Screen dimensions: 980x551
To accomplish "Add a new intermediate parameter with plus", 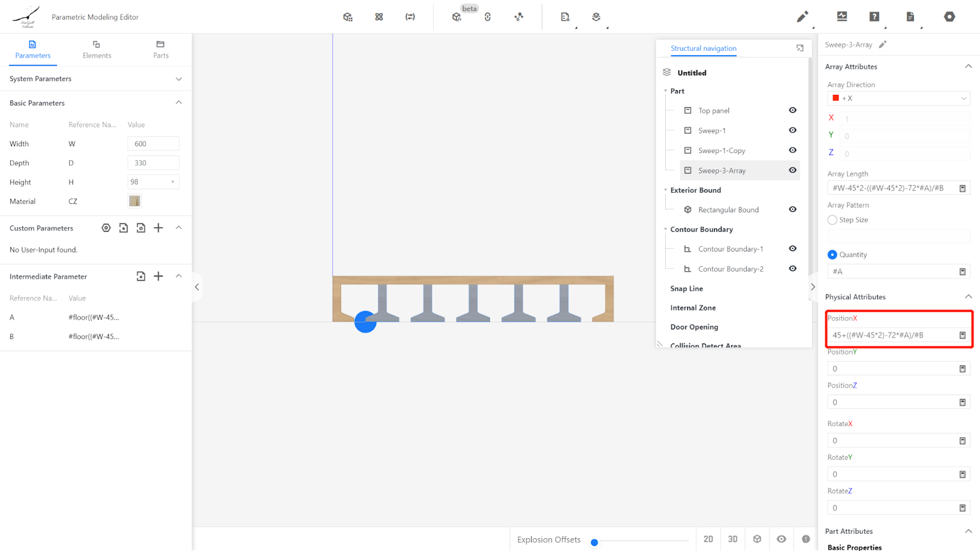I will coord(158,276).
